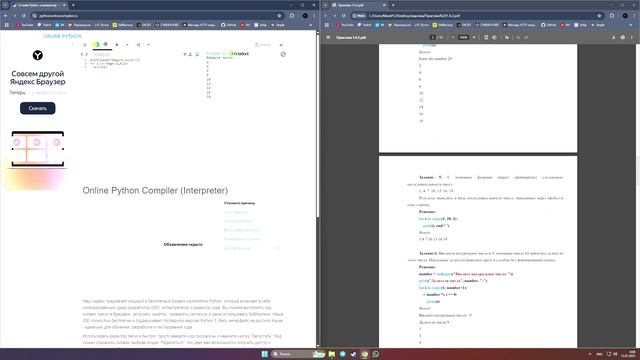The height and width of the screenshot is (360, 640).
Task: Bookmark the PDF page with star icon
Action: [x=599, y=16]
